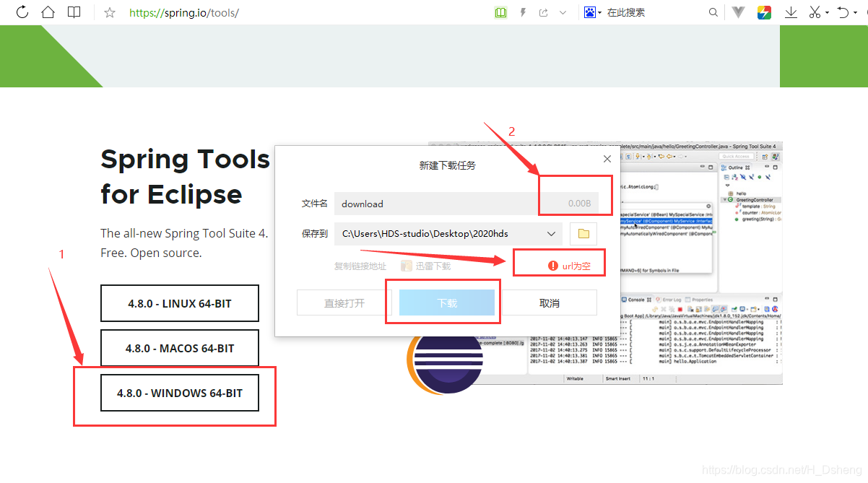Click the scissors screenshot tool icon
The height and width of the screenshot is (483, 868).
[815, 12]
